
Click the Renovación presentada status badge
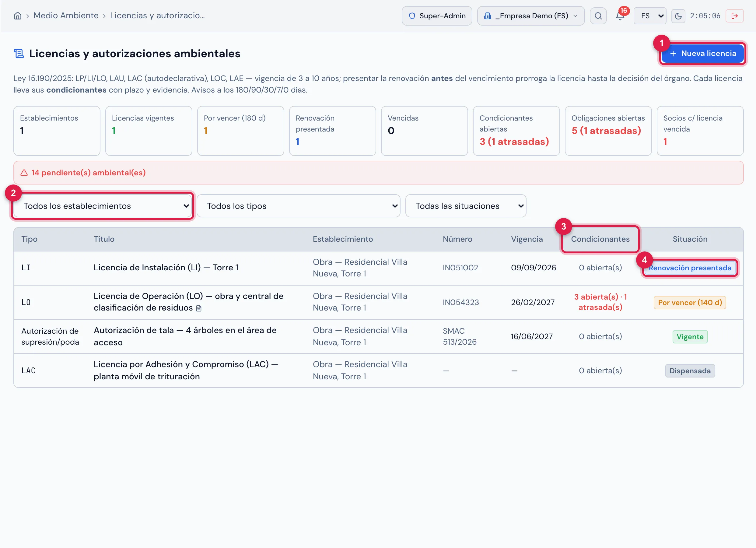(x=690, y=268)
